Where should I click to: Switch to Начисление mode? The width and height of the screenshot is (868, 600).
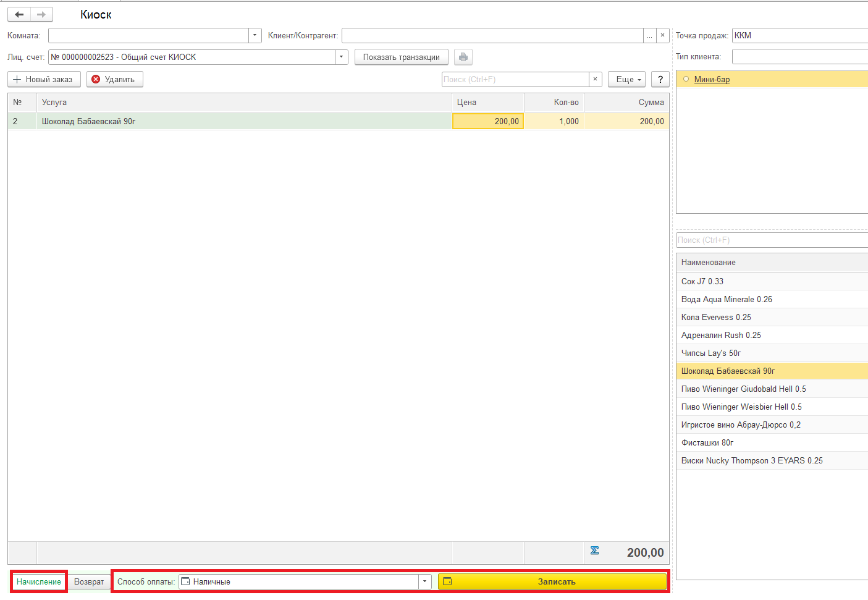tap(39, 581)
